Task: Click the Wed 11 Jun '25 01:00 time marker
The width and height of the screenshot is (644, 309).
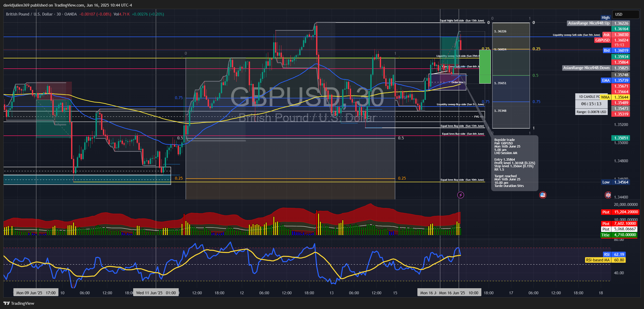Action: [156, 293]
